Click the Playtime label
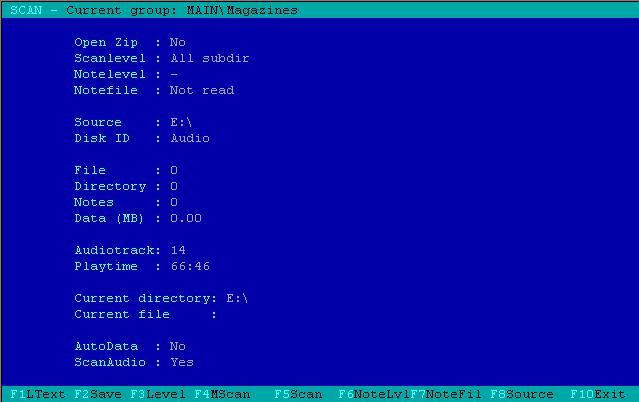Image resolution: width=639 pixels, height=402 pixels. pos(106,266)
